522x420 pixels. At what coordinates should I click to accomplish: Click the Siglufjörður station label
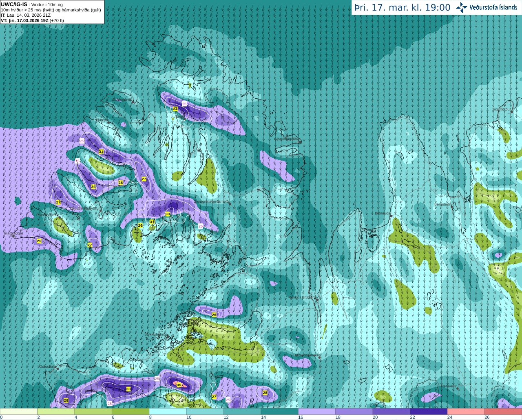point(502,110)
